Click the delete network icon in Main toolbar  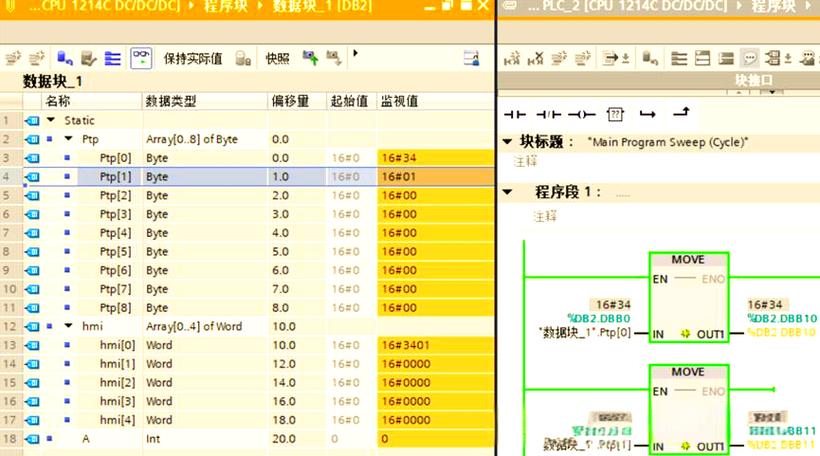[x=535, y=58]
